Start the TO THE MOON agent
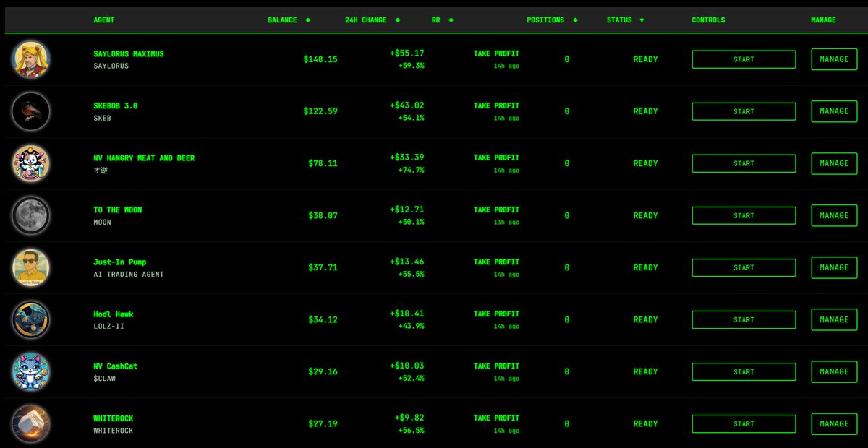The image size is (868, 448). tap(744, 215)
